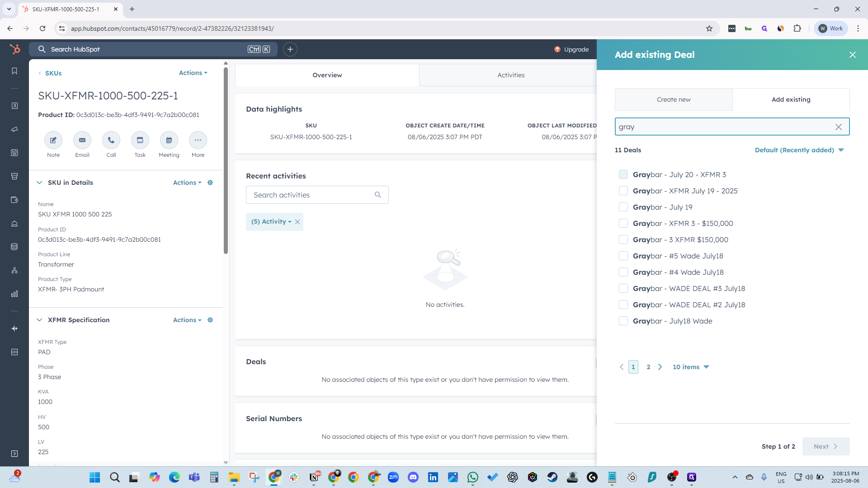The width and height of the screenshot is (868, 488).
Task: Click the Note action icon
Action: click(x=53, y=140)
